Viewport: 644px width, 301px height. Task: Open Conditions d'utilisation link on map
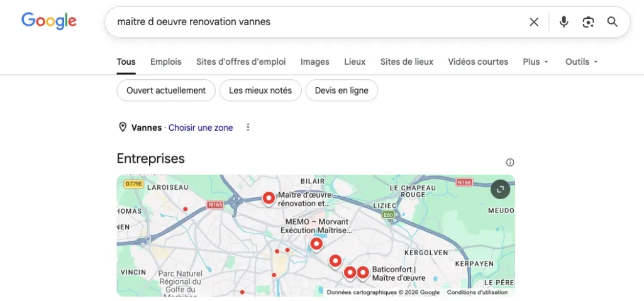coord(477,292)
